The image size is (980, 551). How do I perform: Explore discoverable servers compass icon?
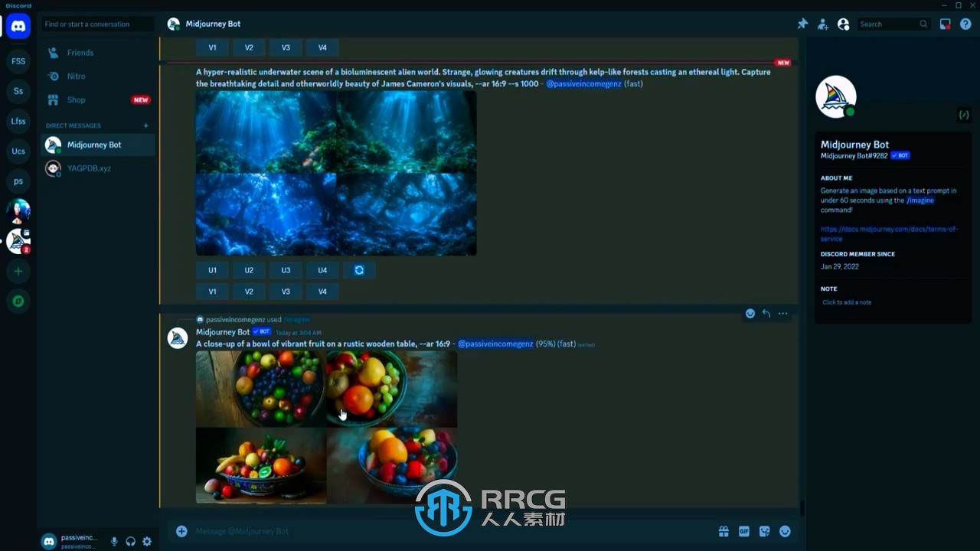(x=18, y=302)
